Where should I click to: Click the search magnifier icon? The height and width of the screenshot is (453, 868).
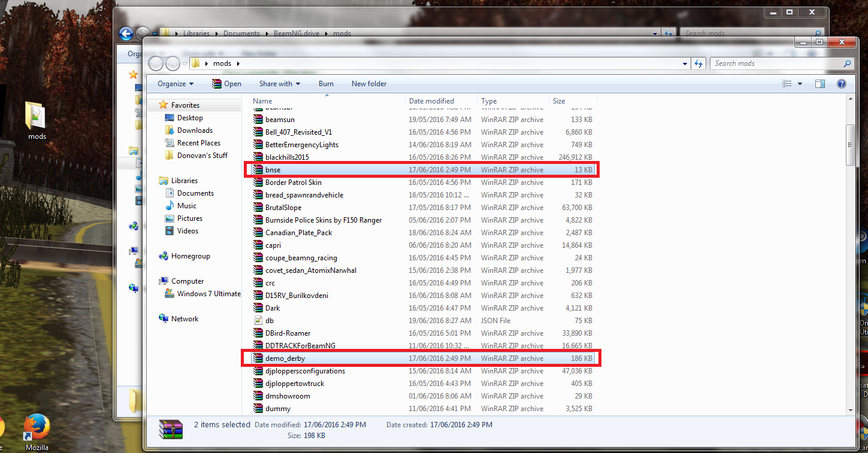click(847, 63)
